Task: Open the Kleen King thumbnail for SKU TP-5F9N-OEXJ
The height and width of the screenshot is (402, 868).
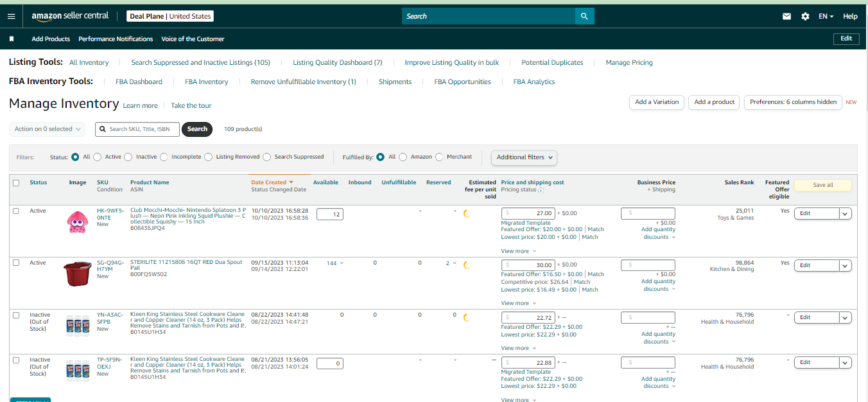Action: tap(77, 371)
